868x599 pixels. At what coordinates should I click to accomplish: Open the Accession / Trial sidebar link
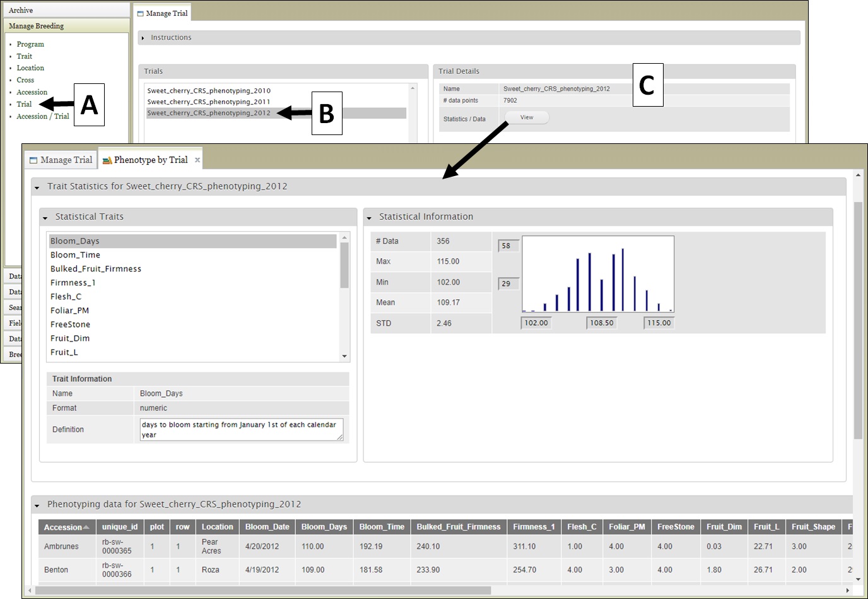pos(43,116)
